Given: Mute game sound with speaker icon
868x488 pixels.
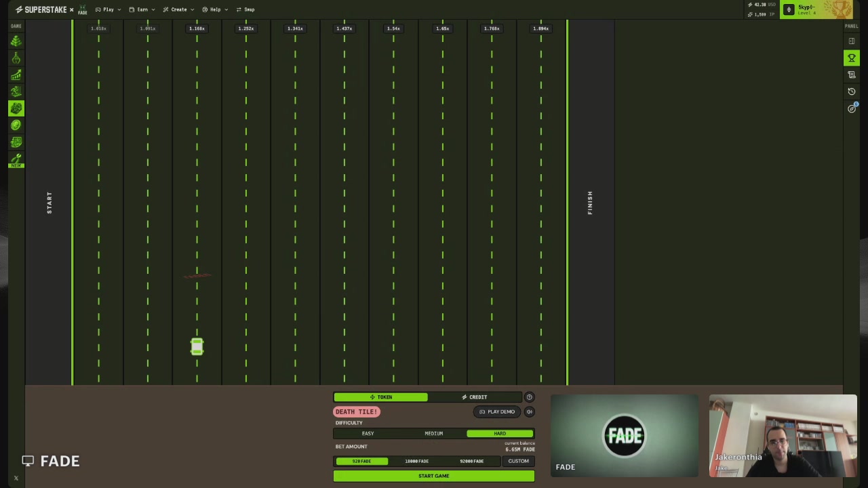Looking at the screenshot, I should point(530,411).
